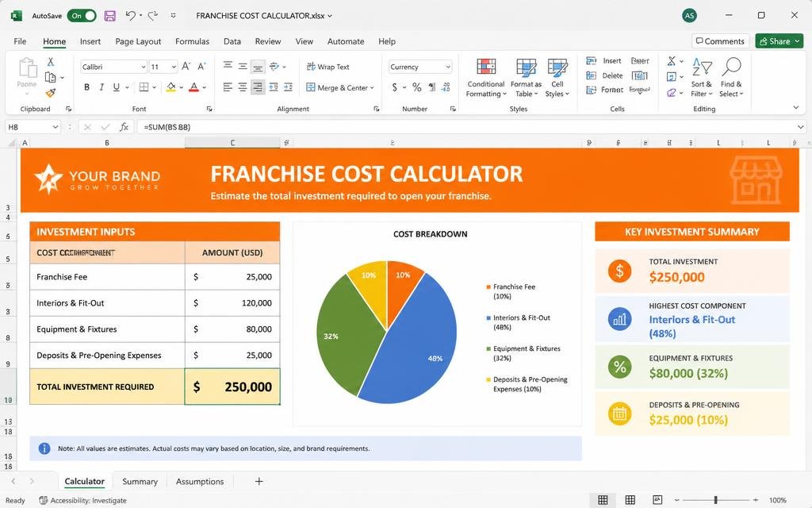Switch to the Summary sheet tab
Image resolution: width=812 pixels, height=508 pixels.
coord(140,482)
